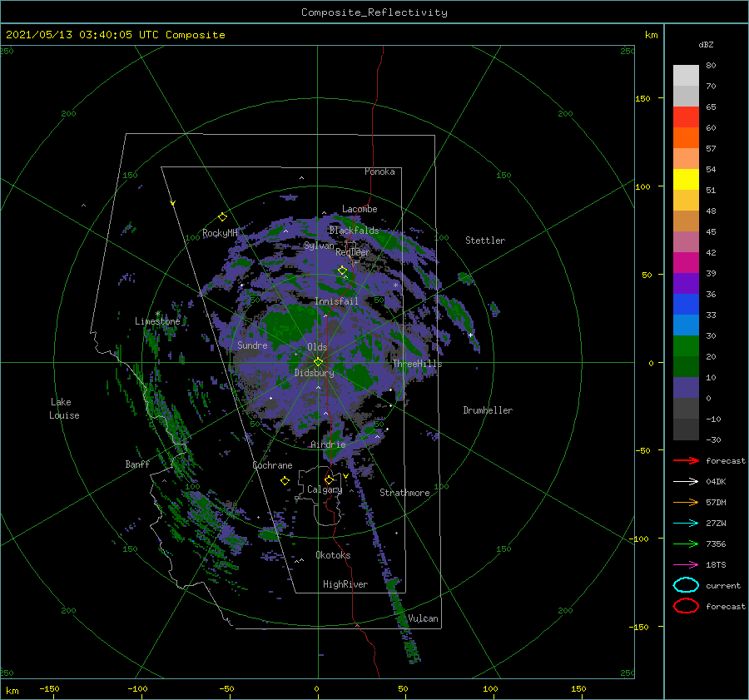Click the Innisfail city label
Image resolution: width=749 pixels, height=700 pixels.
pos(336,301)
